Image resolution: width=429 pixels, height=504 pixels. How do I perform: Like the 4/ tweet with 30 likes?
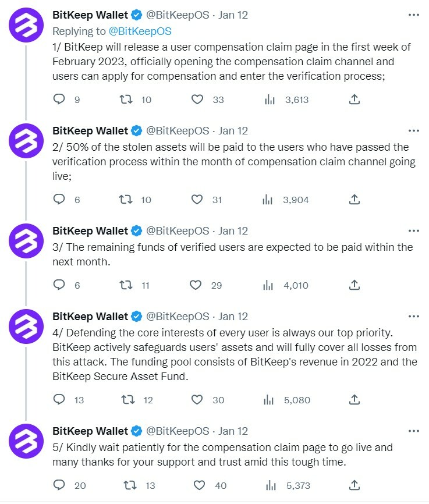[x=197, y=400]
